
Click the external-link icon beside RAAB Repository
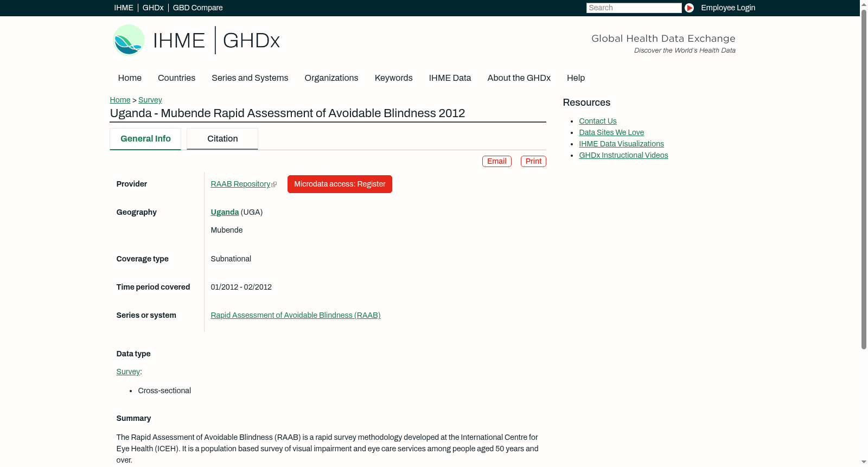point(274,185)
